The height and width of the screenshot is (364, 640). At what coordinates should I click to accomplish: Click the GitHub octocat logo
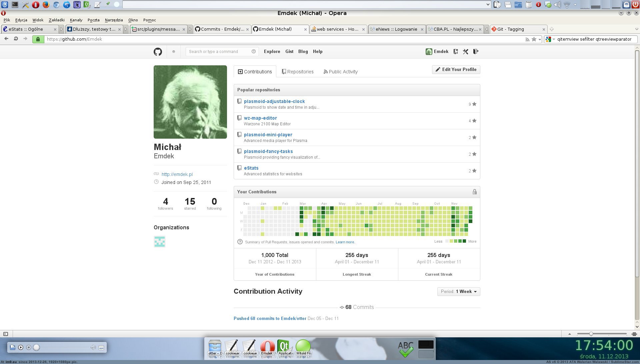tap(158, 52)
